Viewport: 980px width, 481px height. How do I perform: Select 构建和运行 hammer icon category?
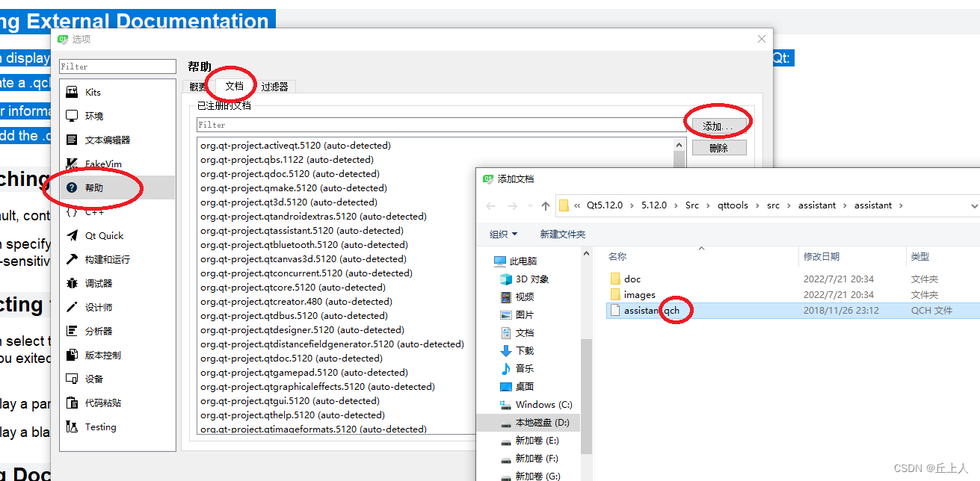click(72, 259)
